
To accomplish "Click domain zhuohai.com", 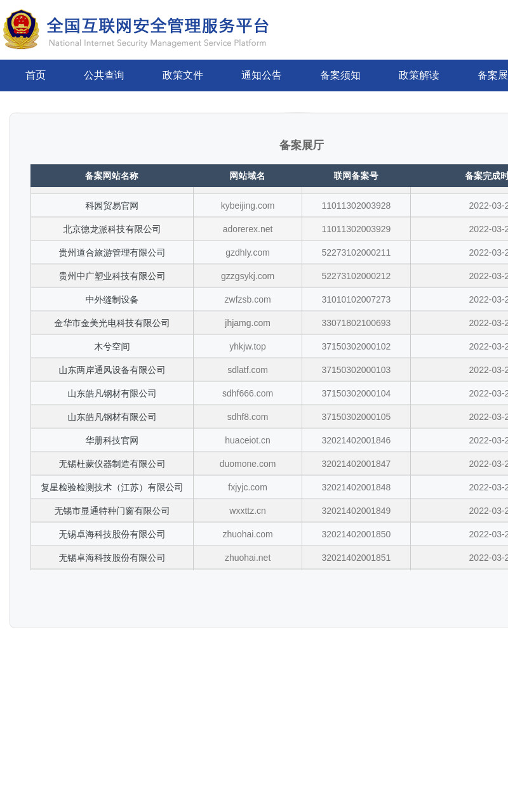I will point(248,534).
